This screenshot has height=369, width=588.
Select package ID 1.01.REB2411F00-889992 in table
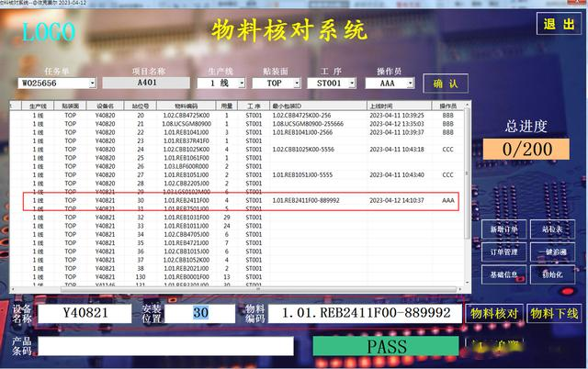[x=306, y=200]
